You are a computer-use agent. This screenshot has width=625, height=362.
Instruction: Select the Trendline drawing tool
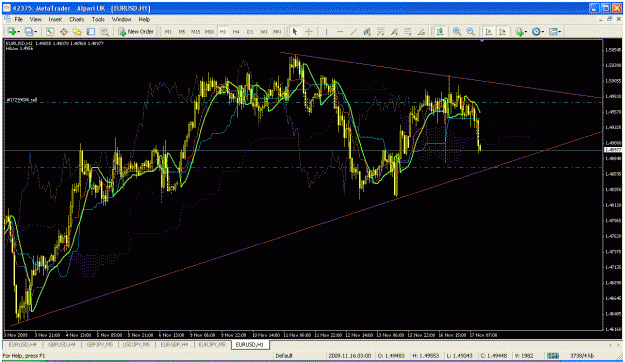tap(354, 31)
